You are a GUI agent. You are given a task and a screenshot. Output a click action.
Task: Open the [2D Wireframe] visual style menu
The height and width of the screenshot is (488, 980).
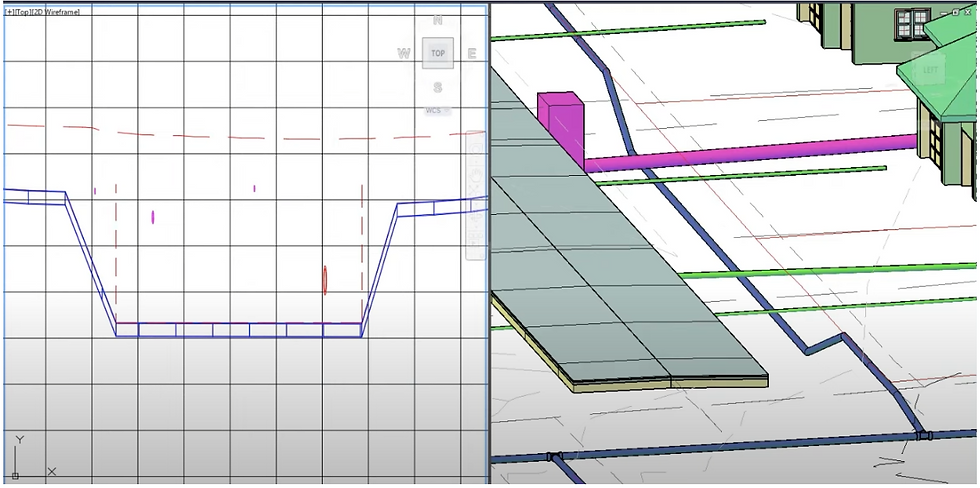56,12
